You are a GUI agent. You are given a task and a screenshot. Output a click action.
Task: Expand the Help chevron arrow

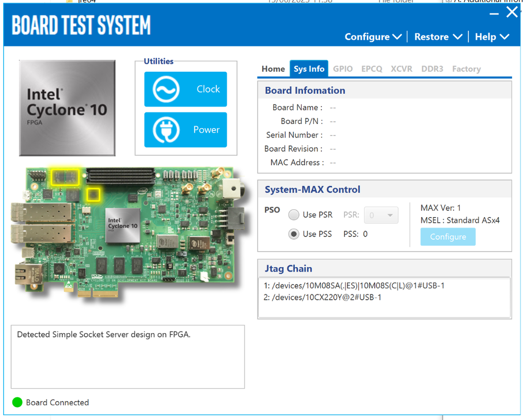(x=505, y=37)
